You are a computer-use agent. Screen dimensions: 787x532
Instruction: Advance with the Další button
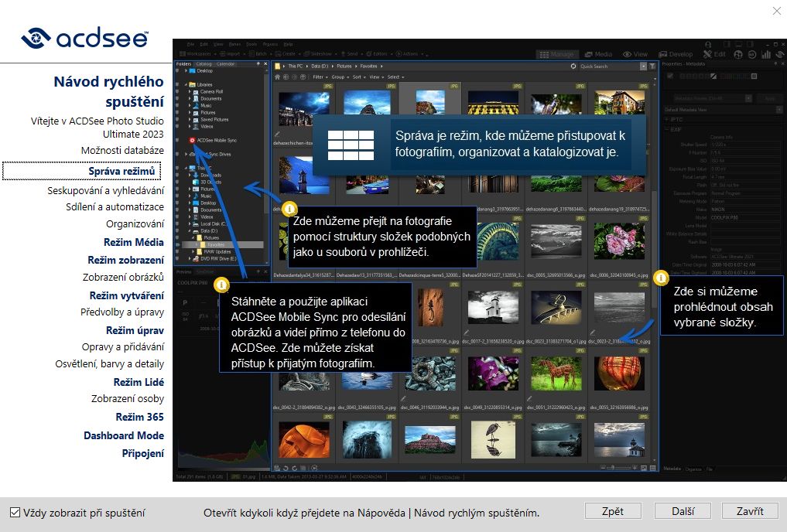click(683, 511)
